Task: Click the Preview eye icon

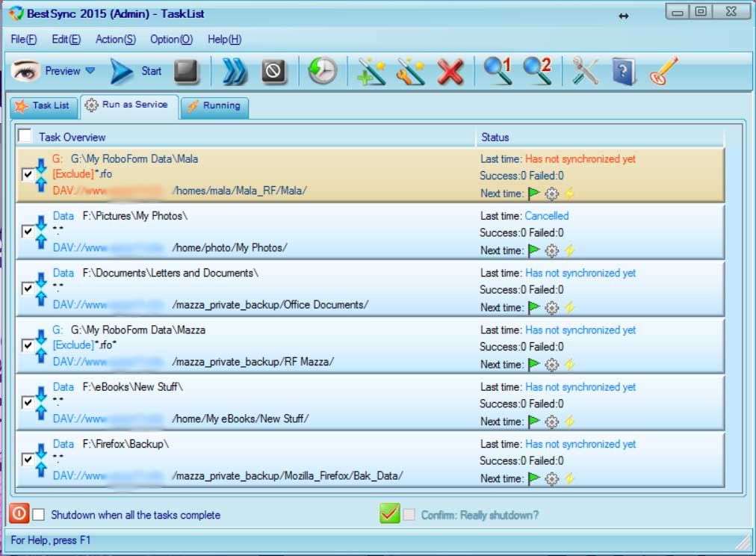Action: tap(25, 71)
